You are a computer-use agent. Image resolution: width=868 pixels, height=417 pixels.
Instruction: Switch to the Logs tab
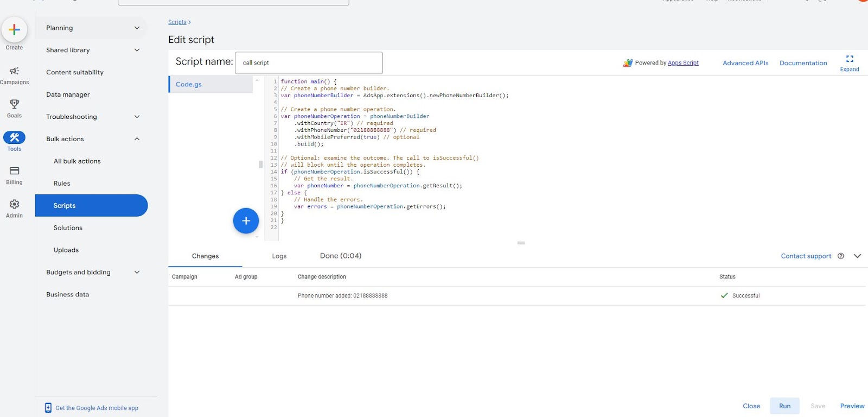tap(279, 256)
